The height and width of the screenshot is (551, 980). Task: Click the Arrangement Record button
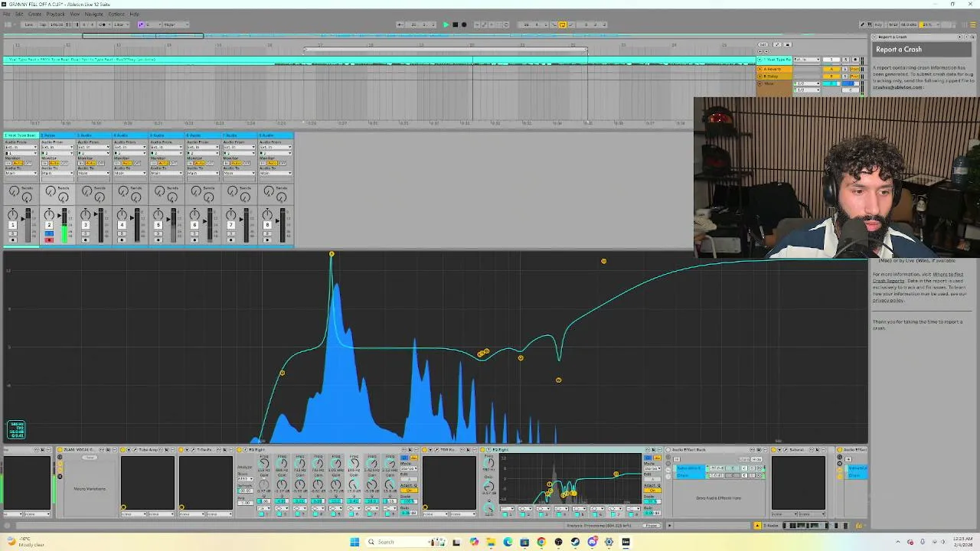pos(464,24)
